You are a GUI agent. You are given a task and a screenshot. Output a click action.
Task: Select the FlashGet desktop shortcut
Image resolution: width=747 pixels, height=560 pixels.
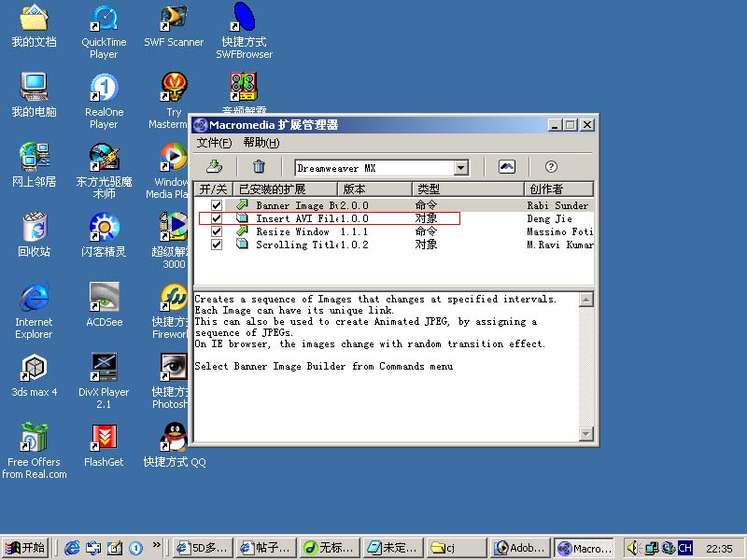pyautogui.click(x=104, y=445)
